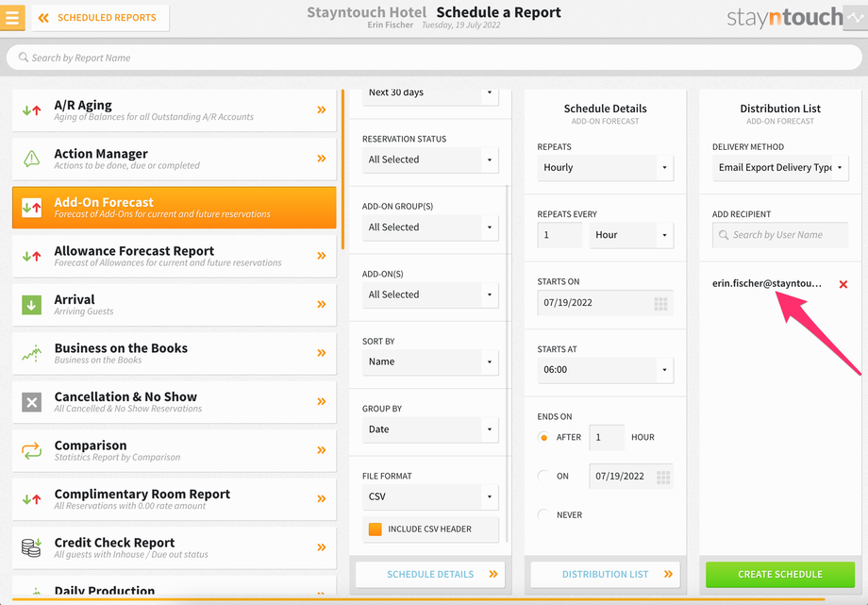Open the Action Manager chevron arrows
868x605 pixels.
point(321,159)
